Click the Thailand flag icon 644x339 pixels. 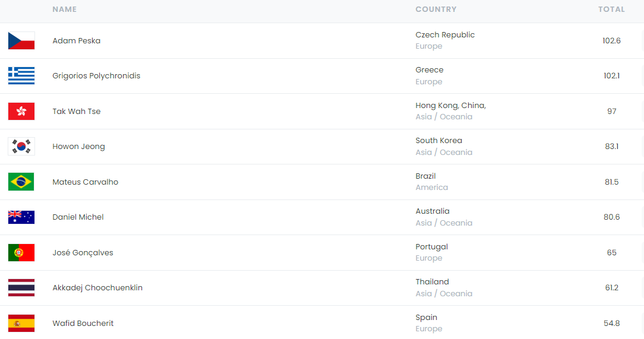click(21, 288)
